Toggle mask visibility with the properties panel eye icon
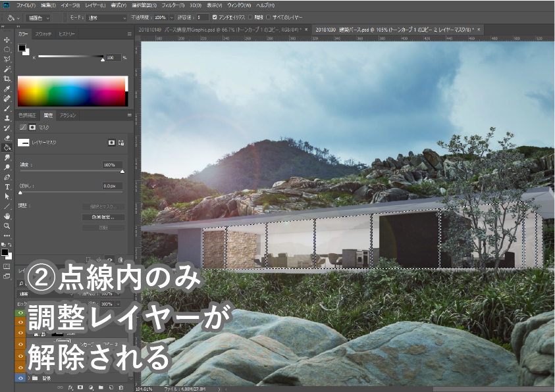Viewport: 555px width, 392px height. [110, 259]
